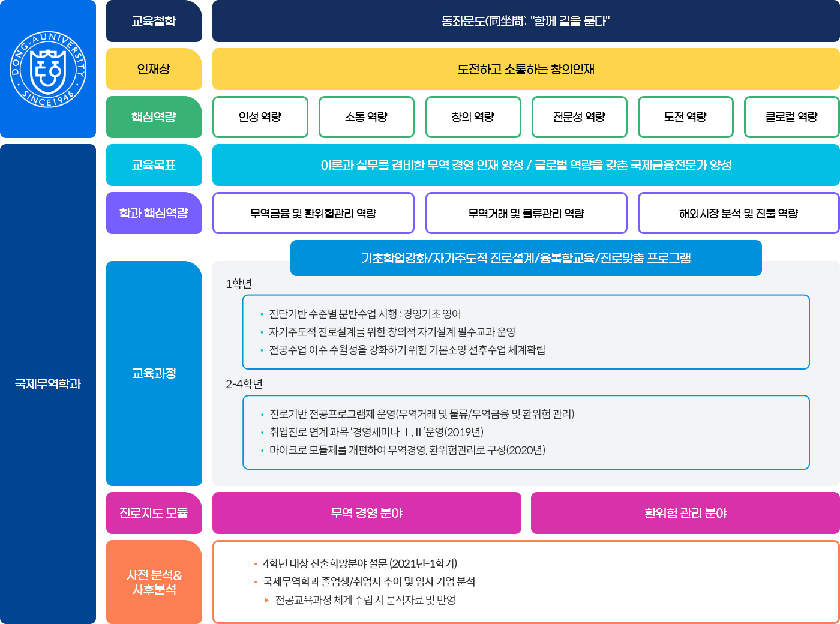
Task: Click the 인성 역량 box
Action: coord(260,117)
